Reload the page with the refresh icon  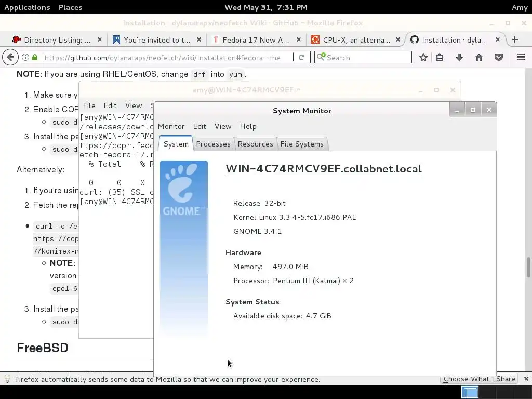[x=301, y=57]
